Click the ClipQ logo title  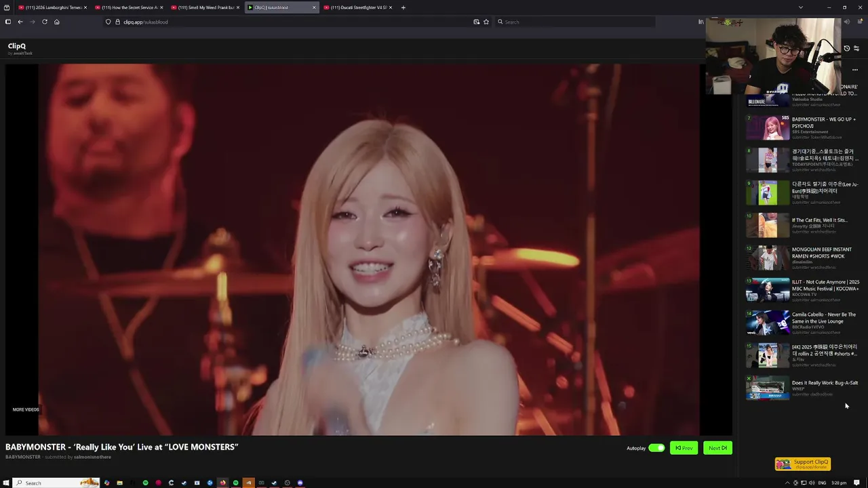pos(17,46)
